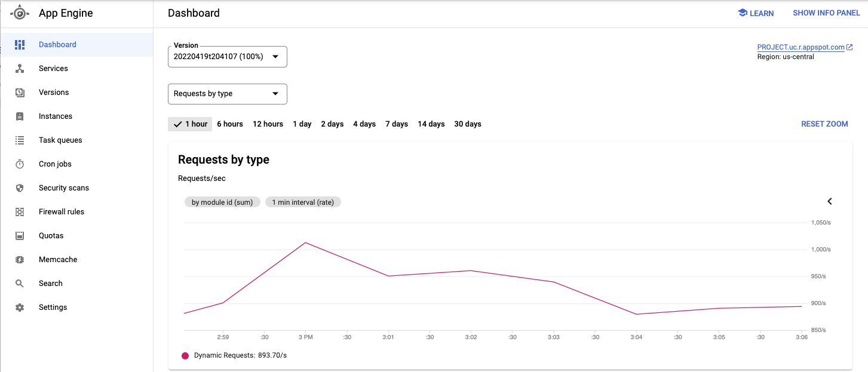
Task: Open Quotas in the sidebar
Action: click(76, 236)
